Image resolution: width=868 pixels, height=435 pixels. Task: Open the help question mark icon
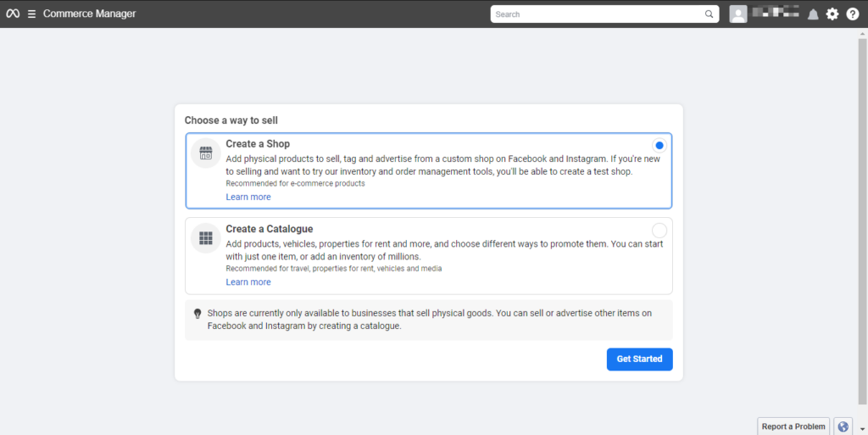[x=853, y=14]
